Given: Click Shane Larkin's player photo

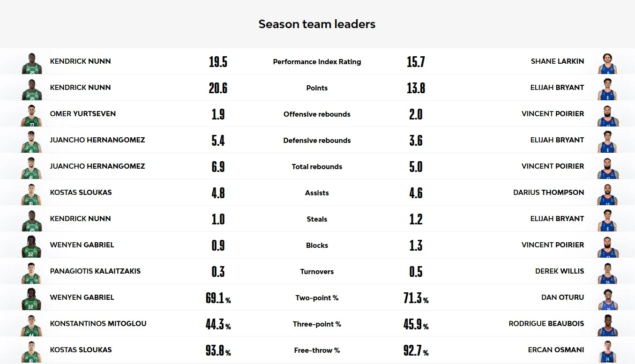Looking at the screenshot, I should coord(607,63).
